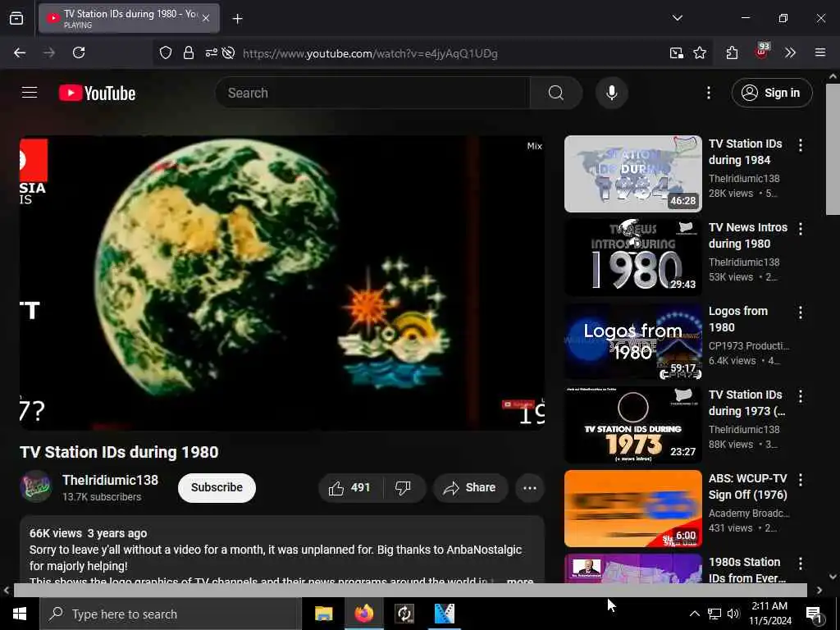Open Logos from 1980 thumbnail
The image size is (840, 630).
632,341
